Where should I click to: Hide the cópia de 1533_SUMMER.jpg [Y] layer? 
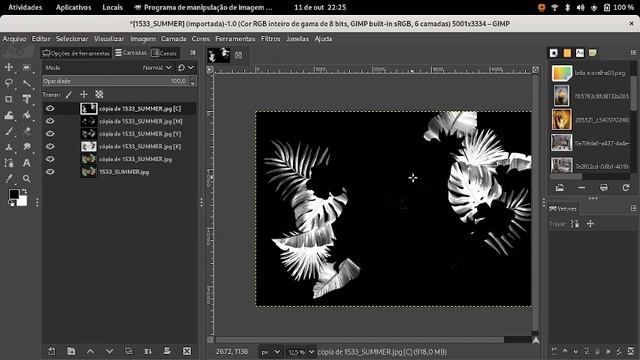pyautogui.click(x=50, y=134)
